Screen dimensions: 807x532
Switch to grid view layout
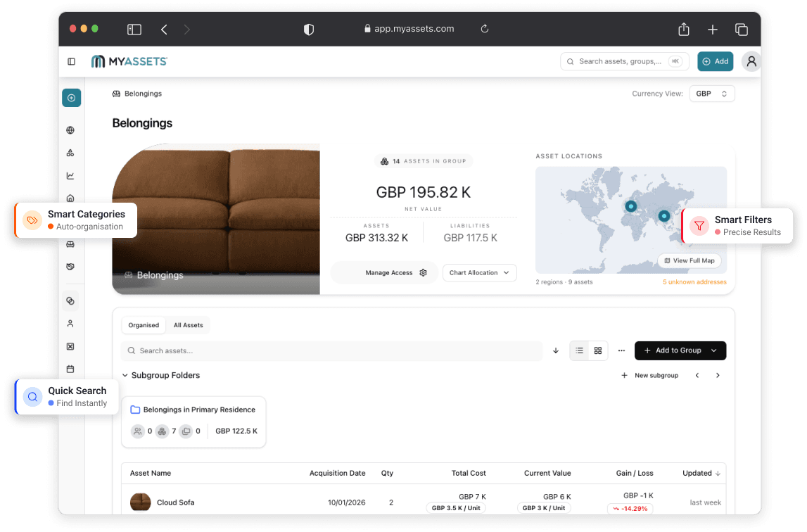(598, 350)
